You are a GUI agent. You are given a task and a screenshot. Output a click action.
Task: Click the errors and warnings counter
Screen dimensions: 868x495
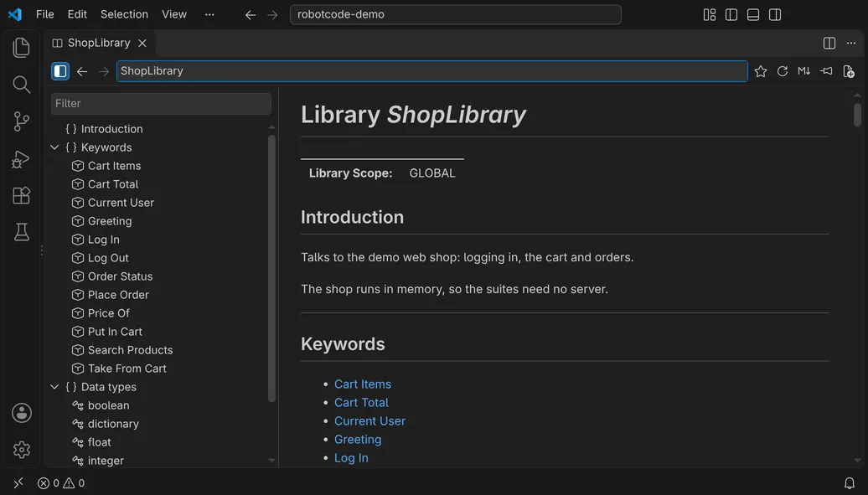(61, 483)
